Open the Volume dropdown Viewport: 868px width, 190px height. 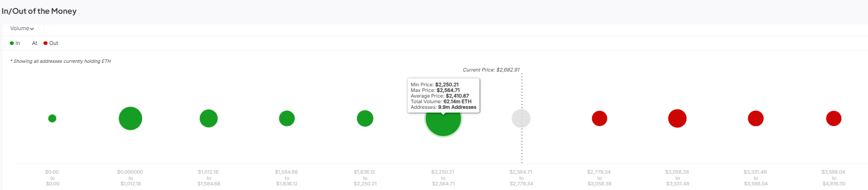pyautogui.click(x=22, y=29)
